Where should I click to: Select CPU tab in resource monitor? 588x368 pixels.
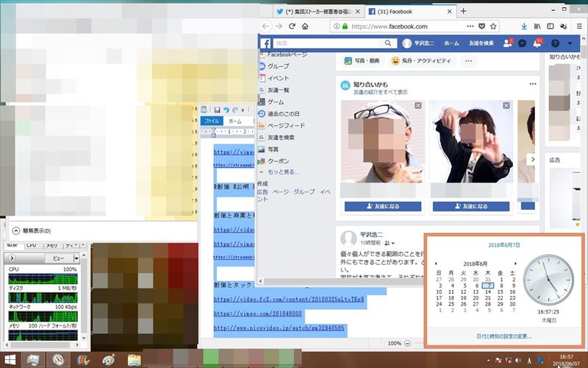[x=32, y=245]
